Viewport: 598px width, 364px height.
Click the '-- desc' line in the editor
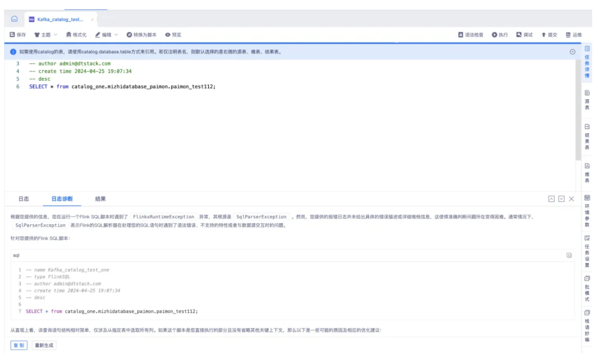coord(40,79)
